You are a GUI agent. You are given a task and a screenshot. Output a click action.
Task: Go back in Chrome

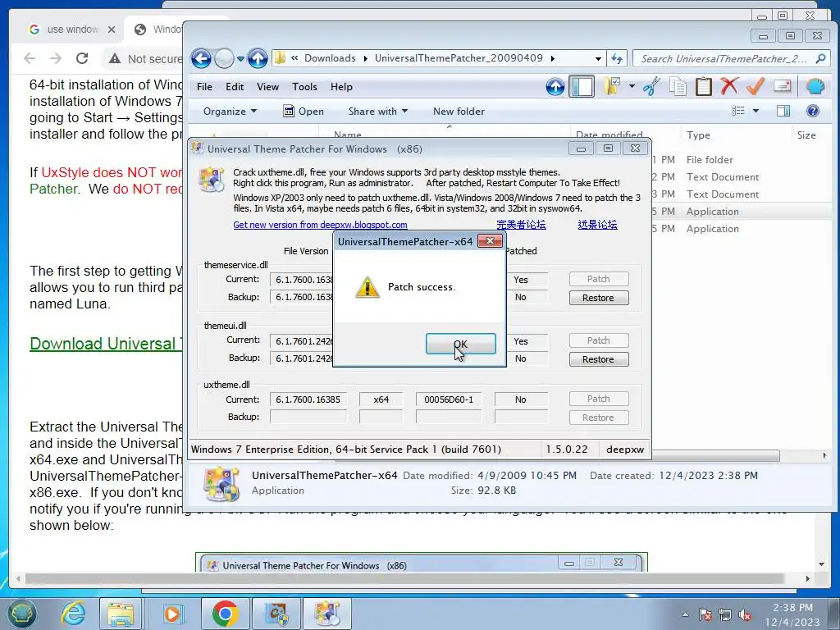30,58
